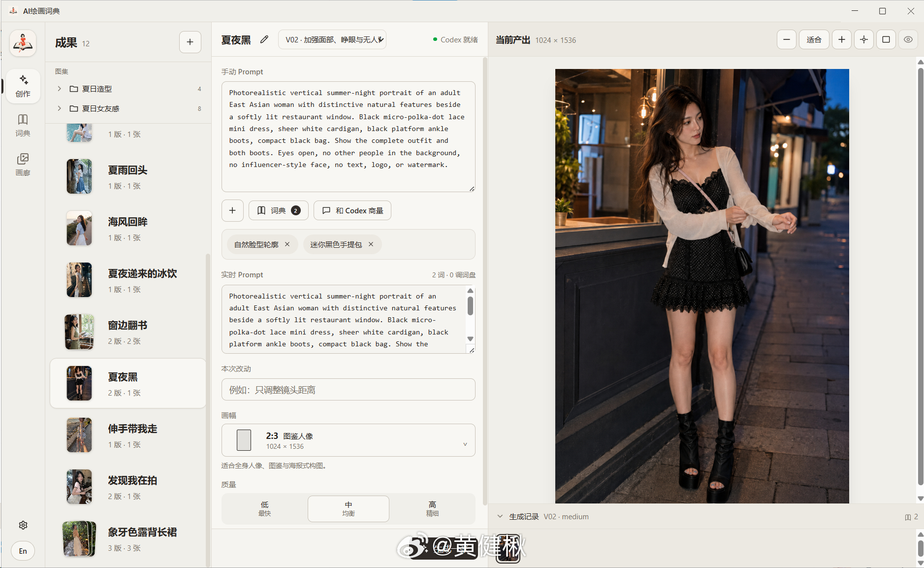Zoom out the output with minus button
Image resolution: width=924 pixels, height=568 pixels.
[787, 39]
